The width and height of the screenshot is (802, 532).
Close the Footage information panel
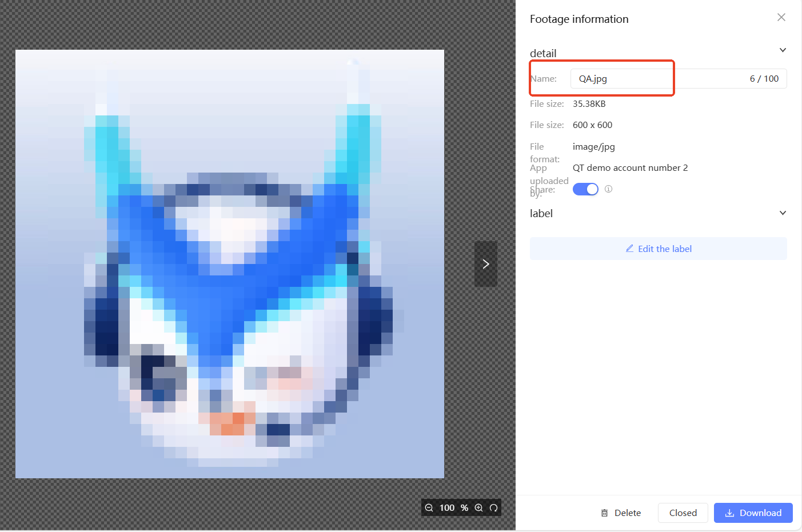(781, 18)
